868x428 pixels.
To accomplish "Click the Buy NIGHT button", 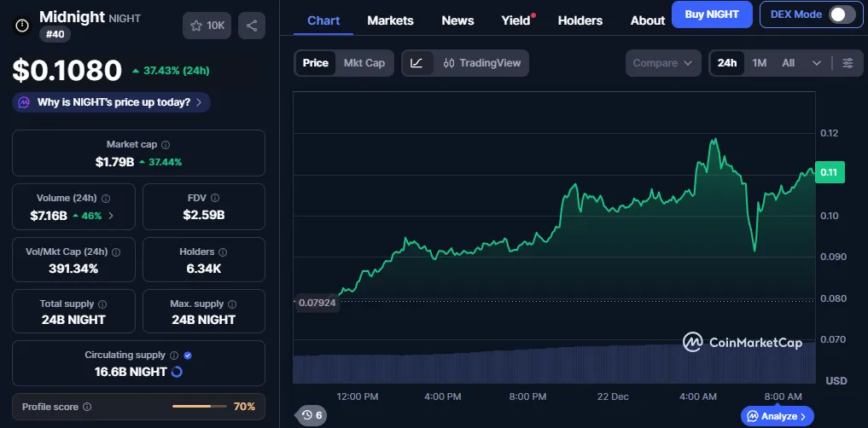I will (x=712, y=14).
